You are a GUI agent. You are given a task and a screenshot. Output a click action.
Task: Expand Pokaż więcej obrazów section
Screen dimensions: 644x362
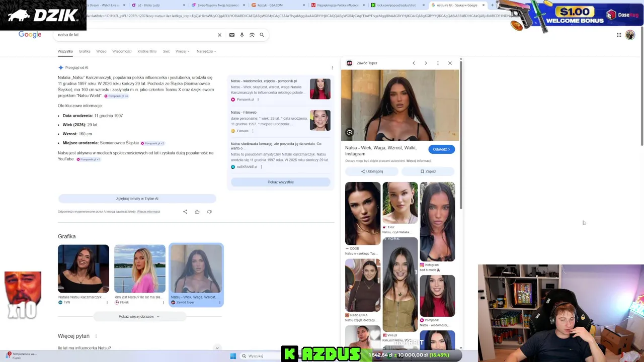pos(139,317)
